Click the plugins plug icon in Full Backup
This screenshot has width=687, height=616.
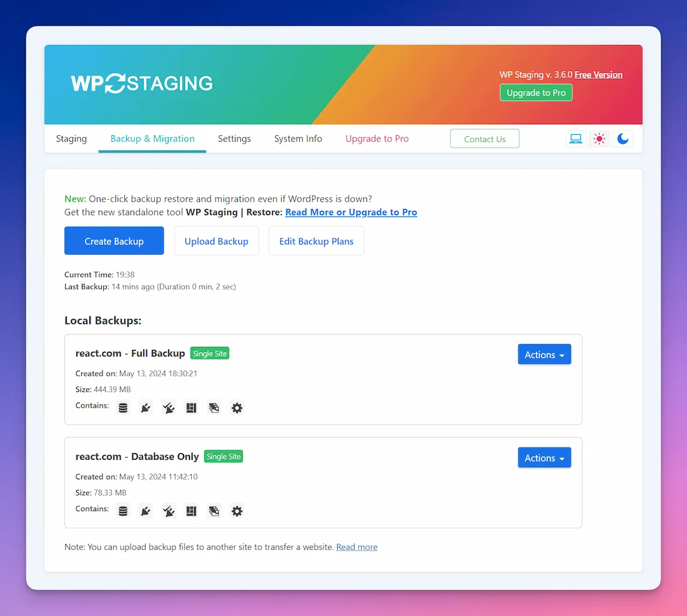(x=146, y=408)
